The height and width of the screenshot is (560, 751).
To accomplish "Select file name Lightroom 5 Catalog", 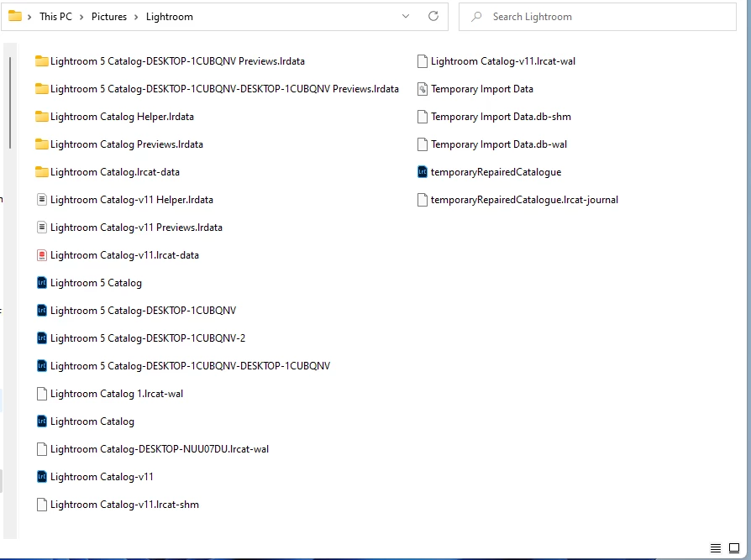I will pos(96,283).
